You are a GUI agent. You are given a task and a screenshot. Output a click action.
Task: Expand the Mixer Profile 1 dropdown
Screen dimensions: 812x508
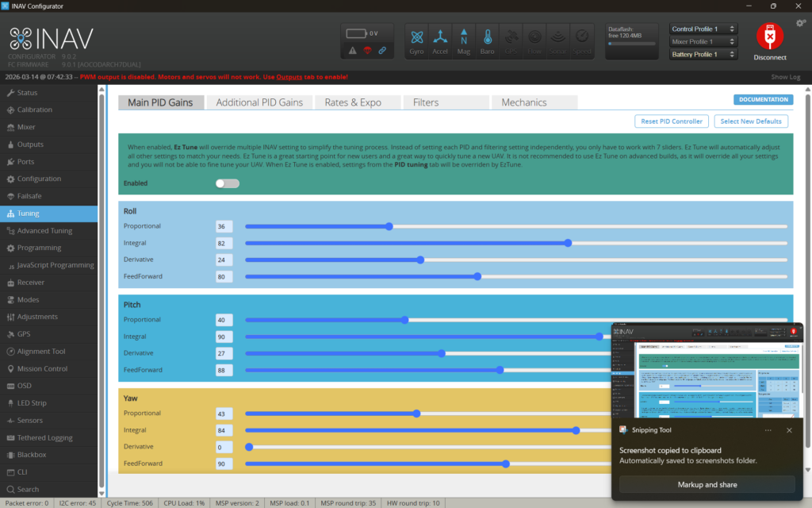pyautogui.click(x=703, y=41)
